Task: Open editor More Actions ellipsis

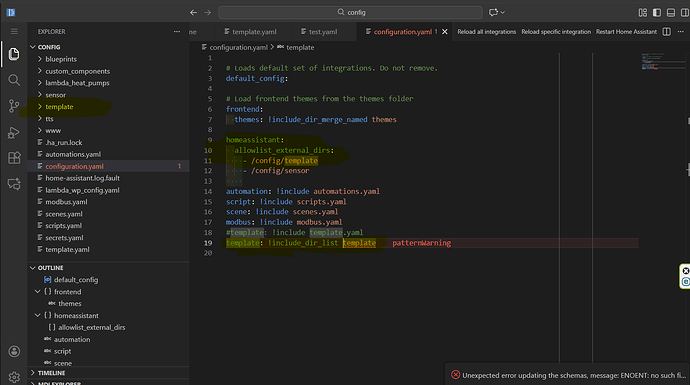Action: click(681, 32)
